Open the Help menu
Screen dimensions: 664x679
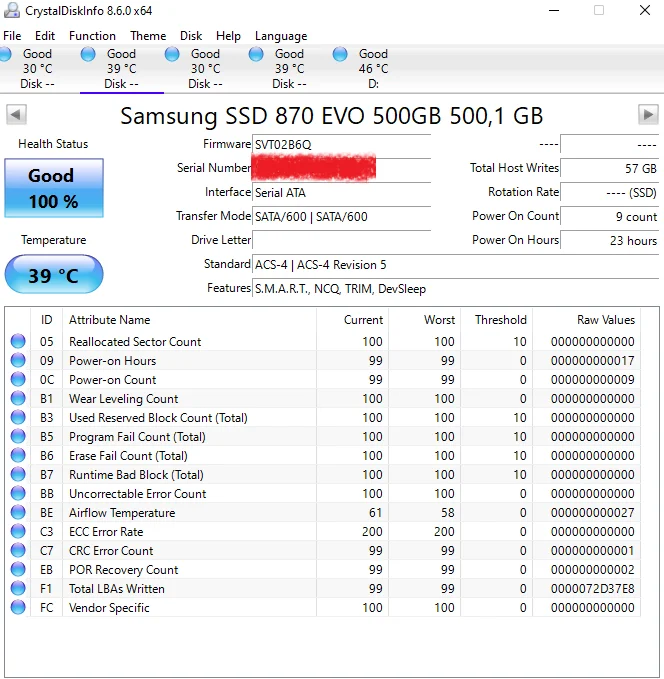click(x=228, y=36)
